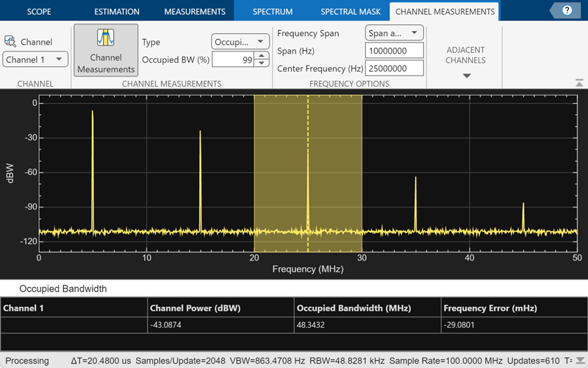
Task: Open the help question mark icon
Action: click(x=566, y=11)
